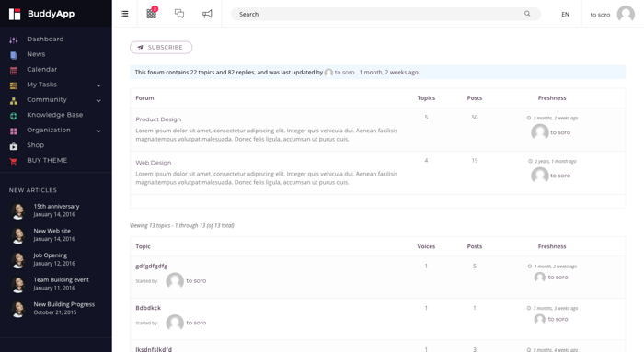Open the Bdbdkck topic

pos(148,308)
